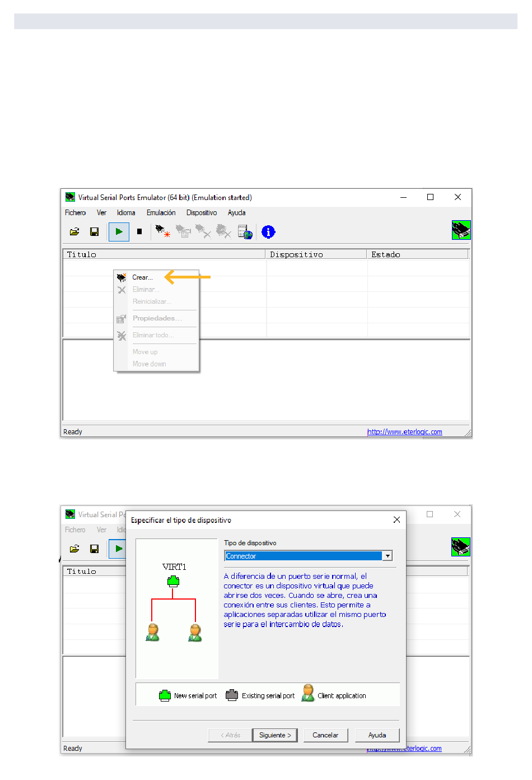This screenshot has height=780, width=532.
Task: Open the dimmed Fichero menu behind the dialog
Action: tap(75, 530)
